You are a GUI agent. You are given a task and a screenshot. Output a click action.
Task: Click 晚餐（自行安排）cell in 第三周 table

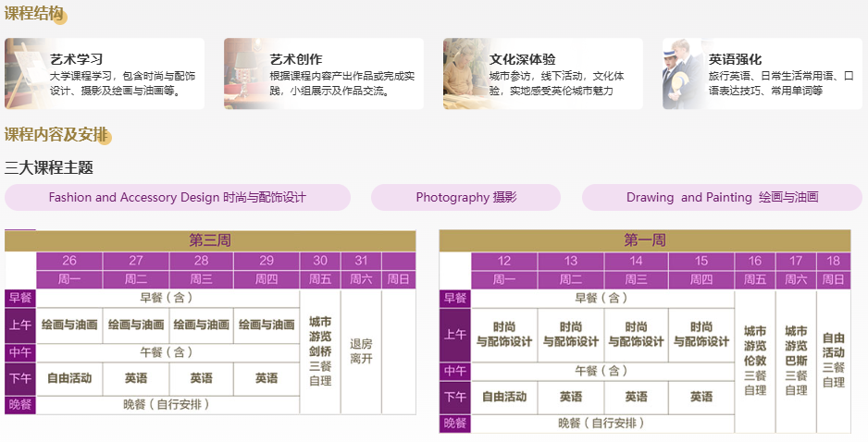pos(167,404)
